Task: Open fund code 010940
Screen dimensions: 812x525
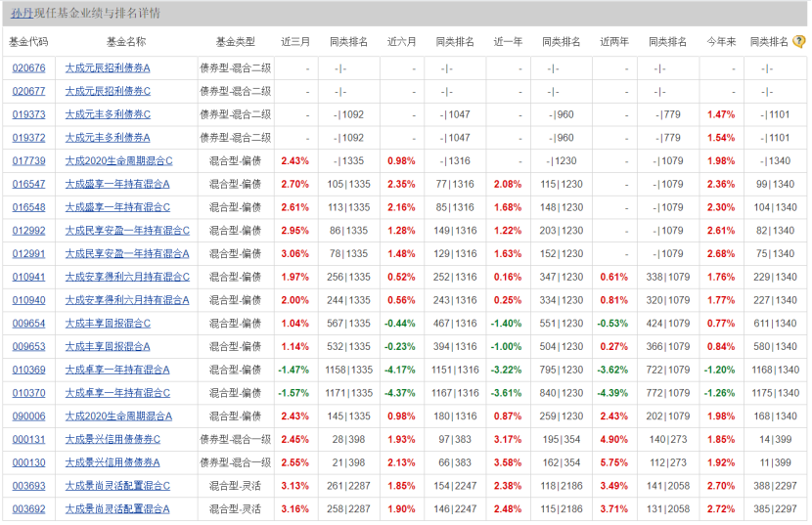Action: pyautogui.click(x=29, y=300)
